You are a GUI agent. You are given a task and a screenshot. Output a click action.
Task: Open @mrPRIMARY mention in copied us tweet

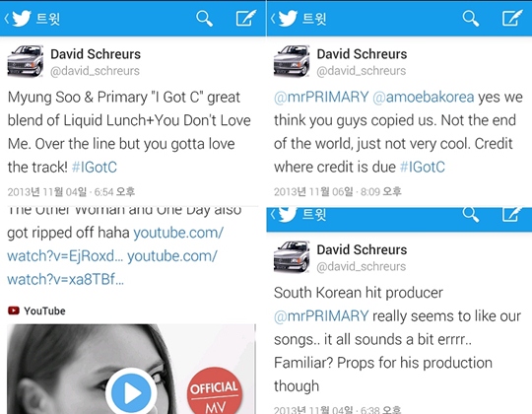[321, 97]
